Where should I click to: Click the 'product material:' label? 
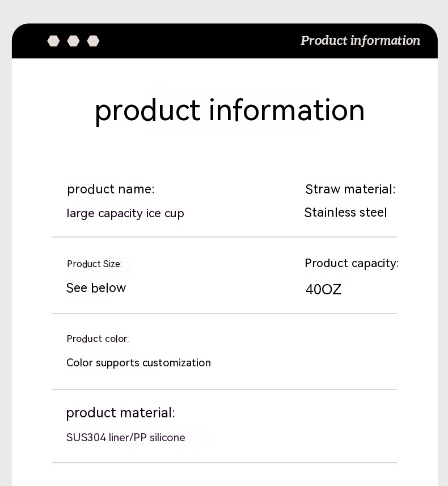point(120,413)
